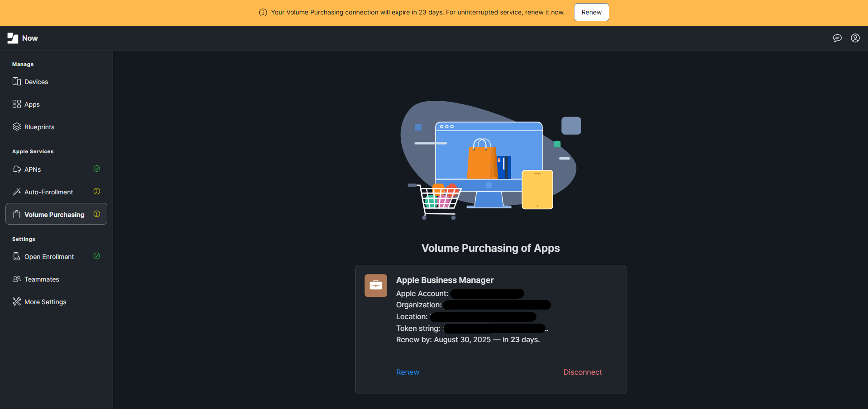Viewport: 868px width, 409px height.
Task: Click Disconnect to unlink Apple Business Manager
Action: pyautogui.click(x=583, y=372)
